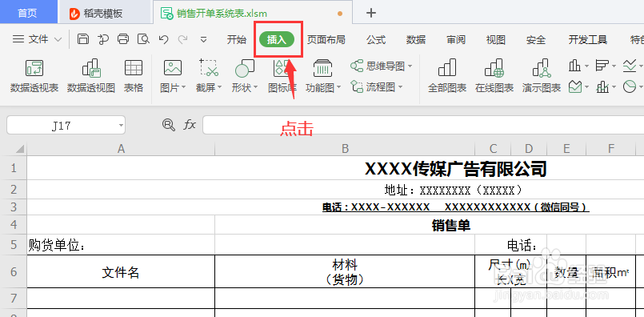
Task: Click the Print icon
Action: click(x=123, y=39)
